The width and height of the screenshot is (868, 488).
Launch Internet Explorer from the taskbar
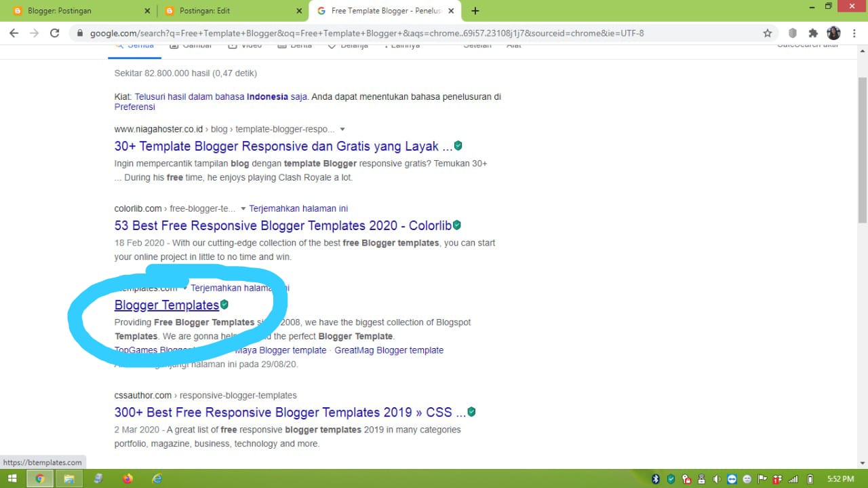pyautogui.click(x=157, y=478)
